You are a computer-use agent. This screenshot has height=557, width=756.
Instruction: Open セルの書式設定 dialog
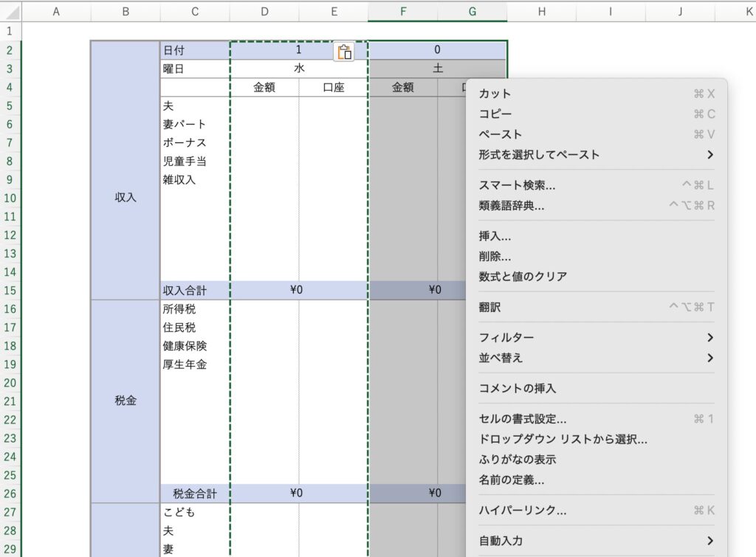click(523, 419)
